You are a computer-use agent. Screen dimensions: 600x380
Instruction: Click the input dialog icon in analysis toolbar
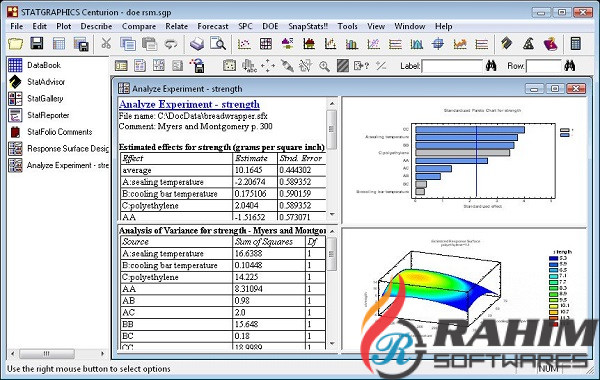pos(121,66)
